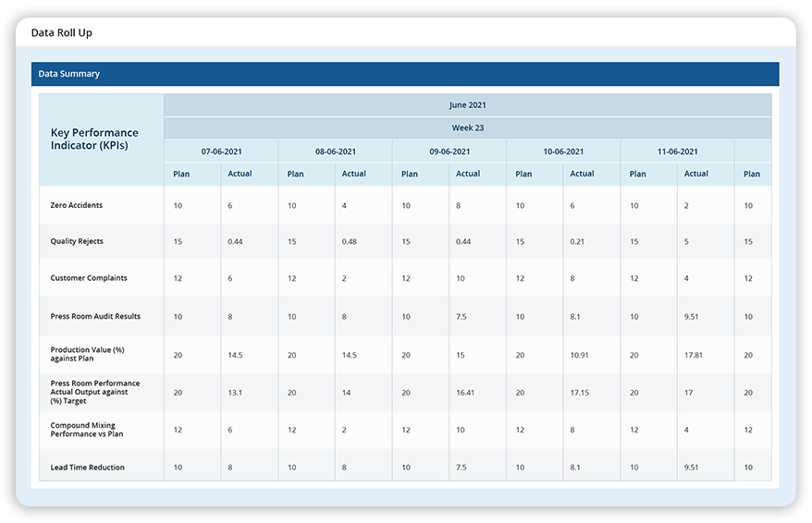Image resolution: width=812 pixels, height=523 pixels.
Task: Click the 11-06-2021 date column header
Action: pos(677,152)
